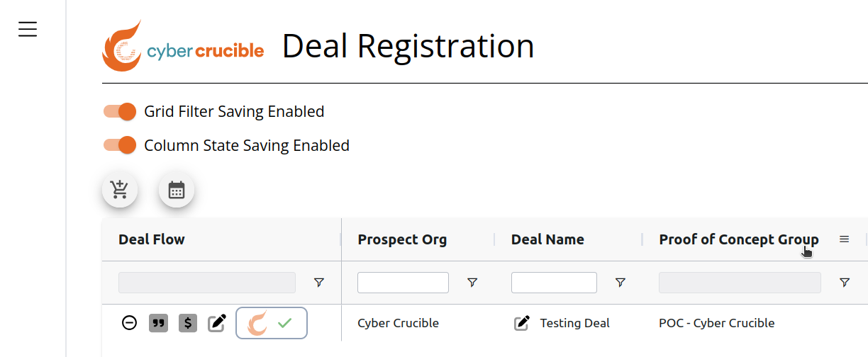
Task: Open the Proof of Concept Group filter funnel
Action: pos(845,283)
